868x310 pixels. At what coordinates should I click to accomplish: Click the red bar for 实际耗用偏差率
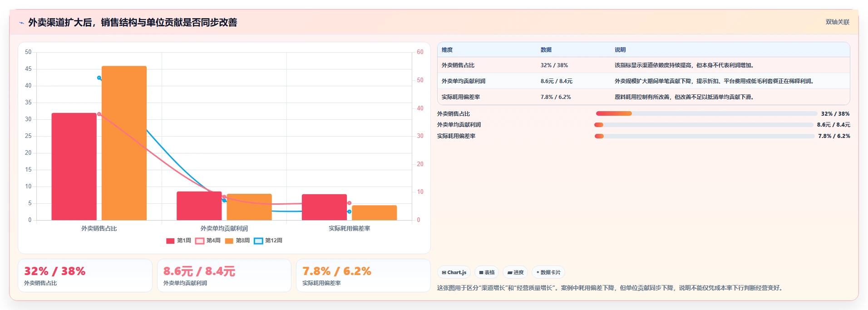tap(324, 207)
